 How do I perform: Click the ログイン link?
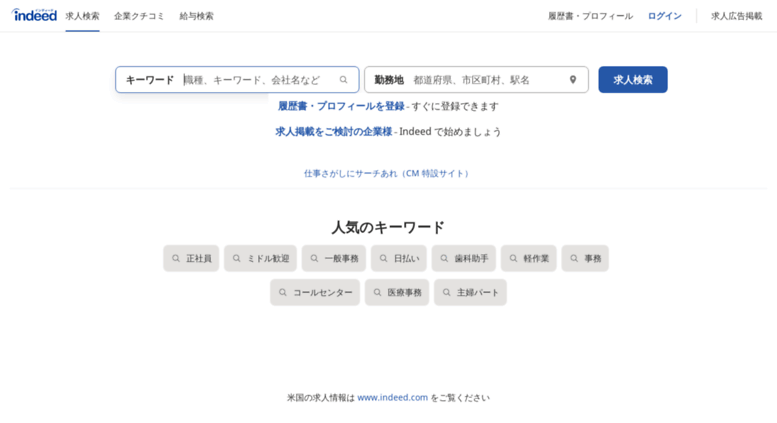coord(665,16)
